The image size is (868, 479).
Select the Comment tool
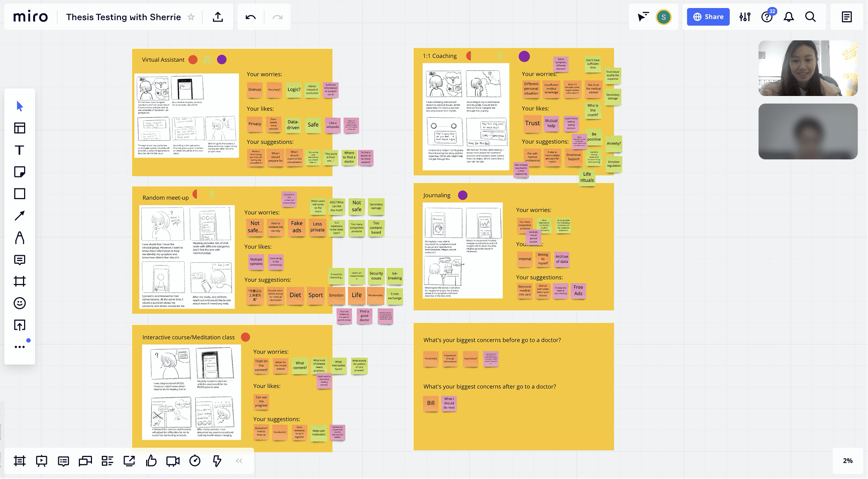[x=20, y=260]
